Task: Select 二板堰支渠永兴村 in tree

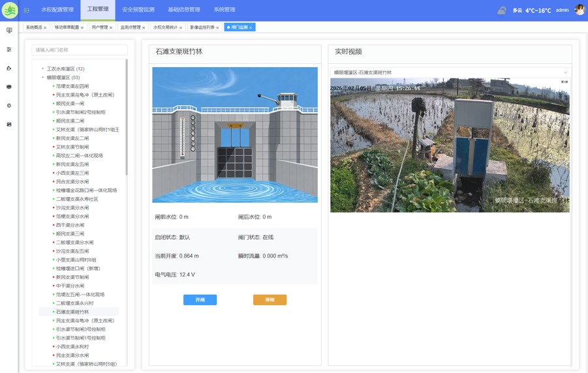Action: 74,303
